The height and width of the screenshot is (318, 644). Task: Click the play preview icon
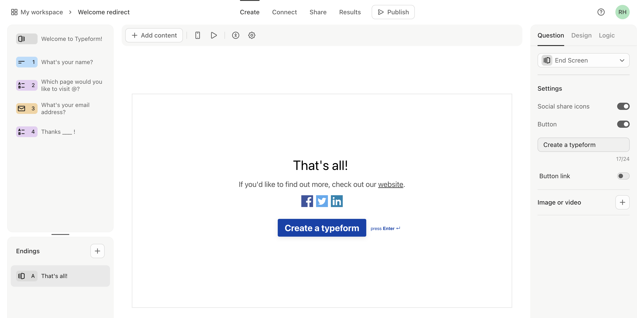tap(214, 35)
